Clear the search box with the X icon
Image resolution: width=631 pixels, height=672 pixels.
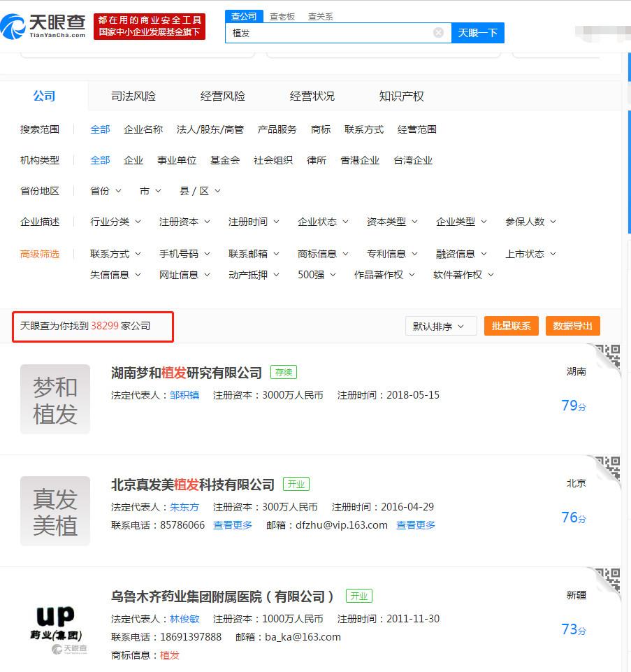[x=438, y=33]
